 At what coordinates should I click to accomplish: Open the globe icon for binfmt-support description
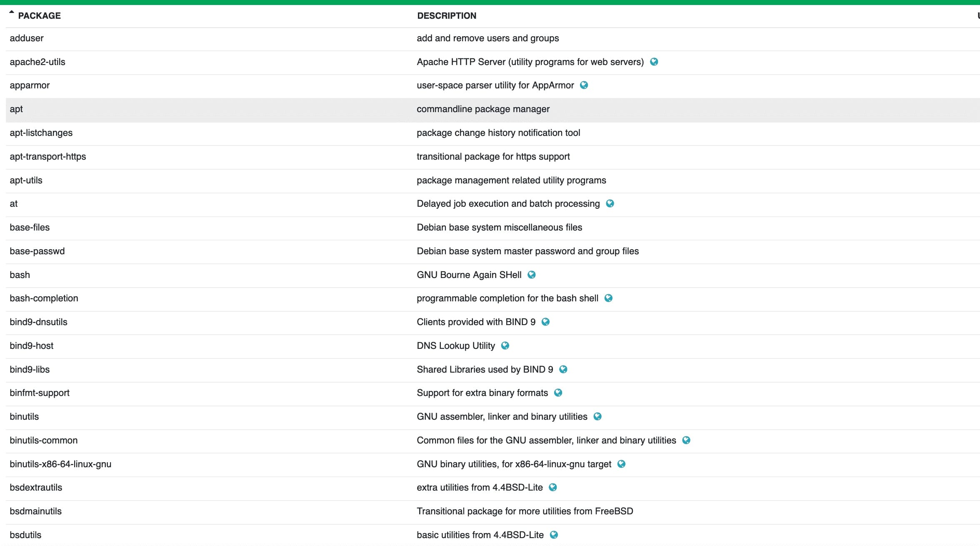pos(558,393)
